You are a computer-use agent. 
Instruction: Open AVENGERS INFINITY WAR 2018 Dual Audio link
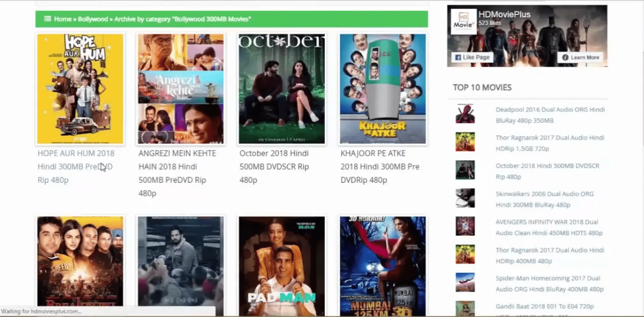point(549,227)
